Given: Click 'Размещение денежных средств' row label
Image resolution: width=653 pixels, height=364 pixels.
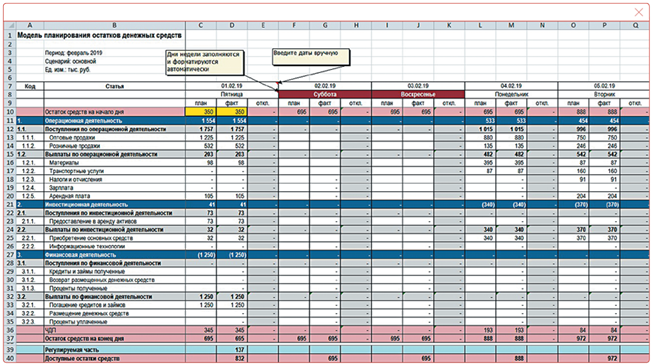Looking at the screenshot, I should click(89, 313).
